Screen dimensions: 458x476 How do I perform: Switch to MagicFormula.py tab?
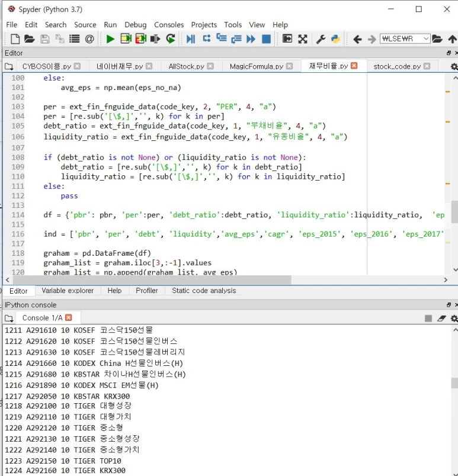[x=257, y=66]
